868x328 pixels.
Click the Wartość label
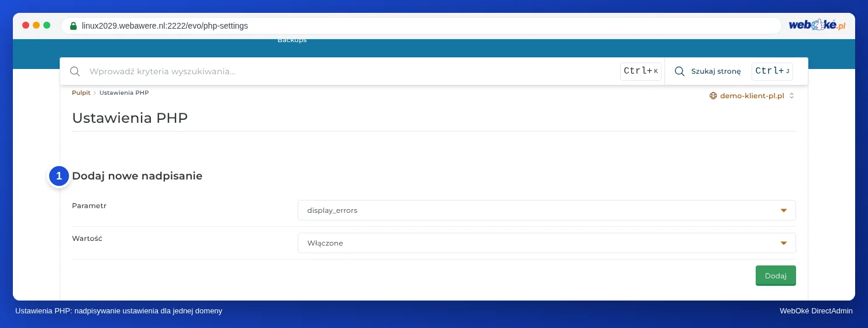click(87, 239)
